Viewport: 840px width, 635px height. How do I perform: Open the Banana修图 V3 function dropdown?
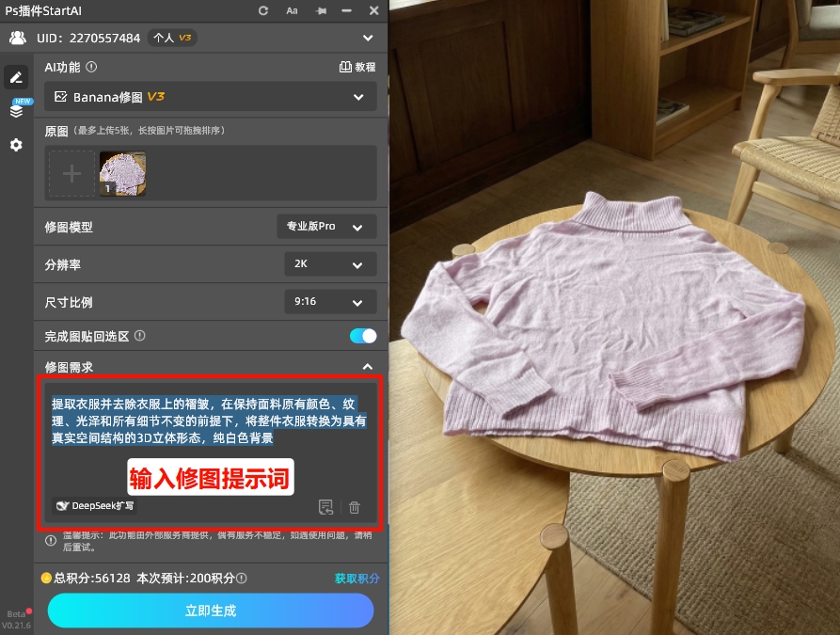click(210, 96)
